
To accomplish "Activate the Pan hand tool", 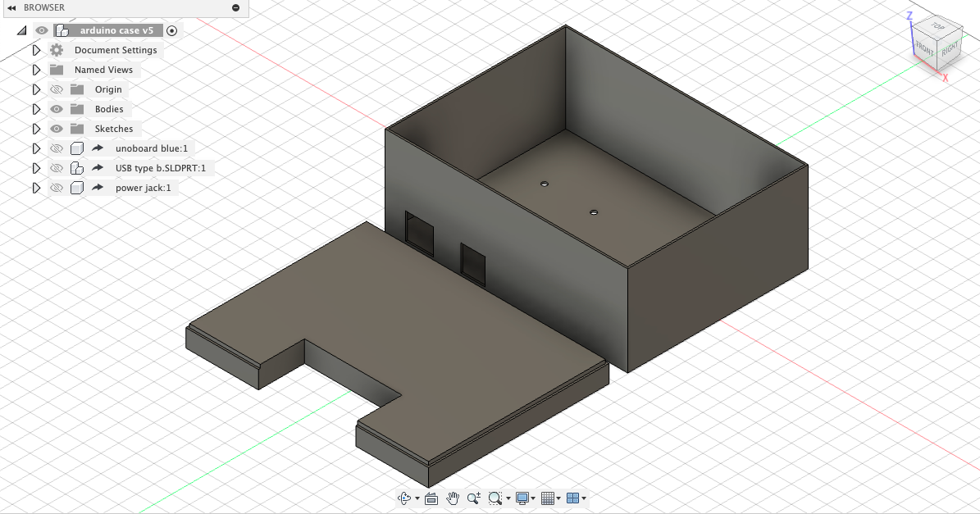I will [x=453, y=498].
